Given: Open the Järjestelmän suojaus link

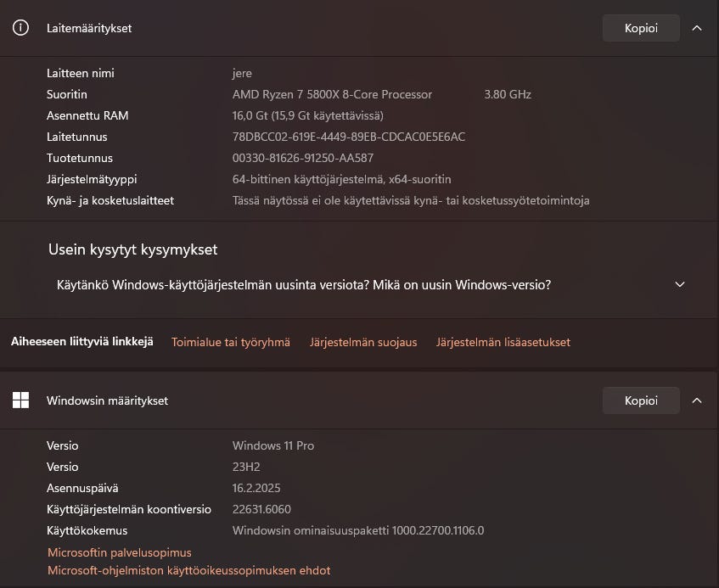Looking at the screenshot, I should coord(363,343).
